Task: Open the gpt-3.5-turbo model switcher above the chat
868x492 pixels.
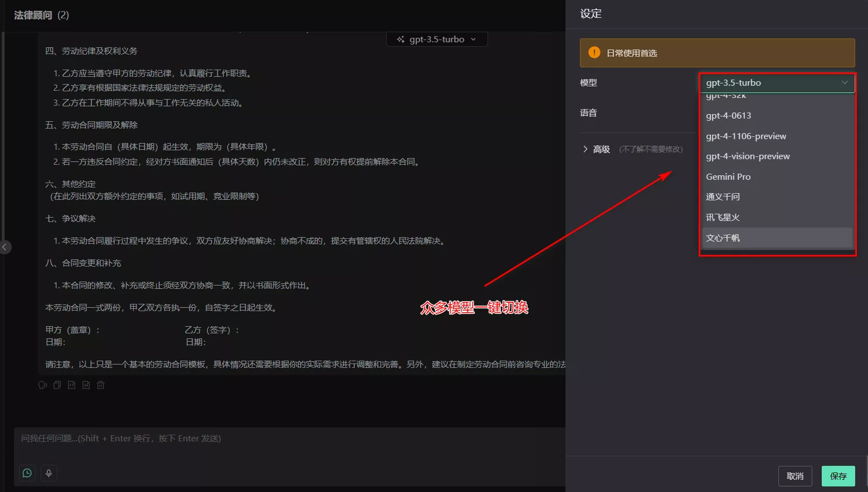Action: coord(437,40)
